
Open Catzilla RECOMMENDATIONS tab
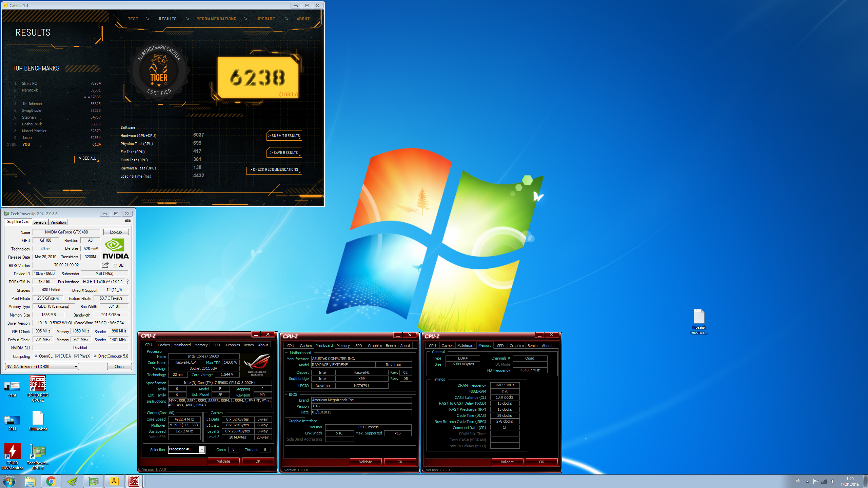pyautogui.click(x=216, y=19)
